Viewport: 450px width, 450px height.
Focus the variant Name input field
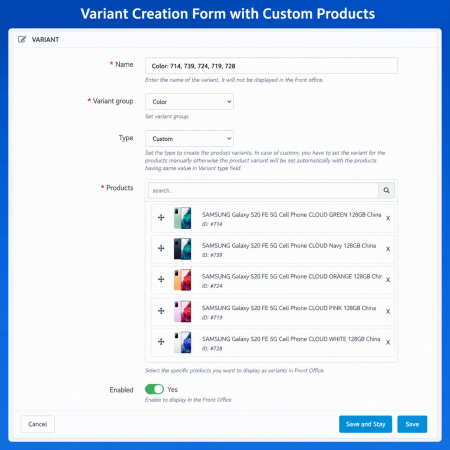(x=271, y=66)
